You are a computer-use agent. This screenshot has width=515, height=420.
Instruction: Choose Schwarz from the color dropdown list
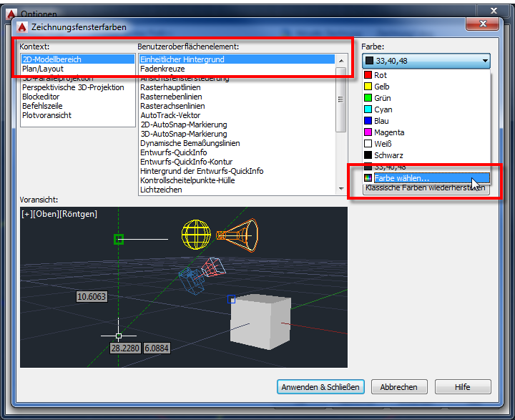pos(390,155)
